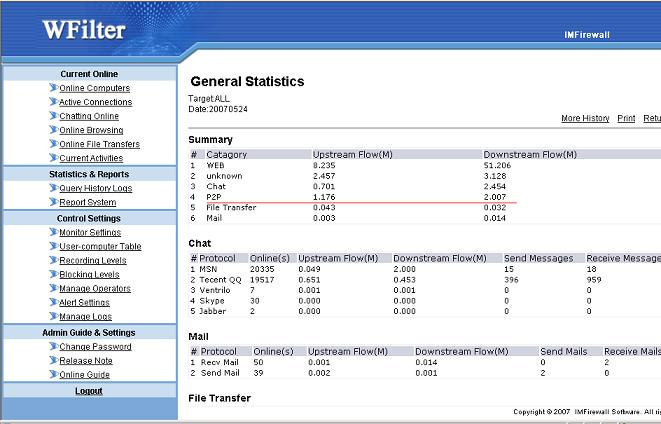The image size is (661, 424).
Task: Open Alert Settings
Action: pyautogui.click(x=84, y=302)
